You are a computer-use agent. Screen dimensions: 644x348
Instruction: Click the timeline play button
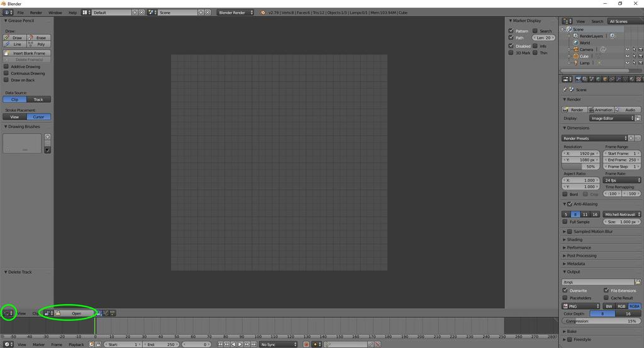[240, 344]
